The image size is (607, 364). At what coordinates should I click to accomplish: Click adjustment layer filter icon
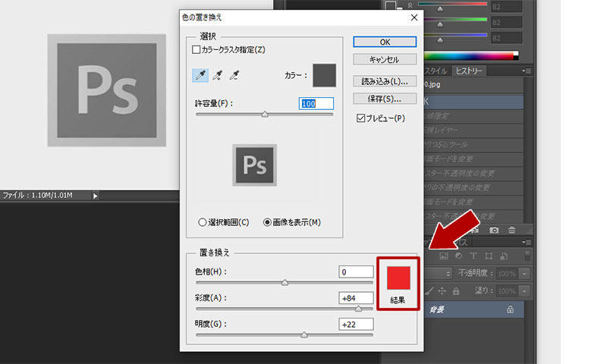(x=459, y=256)
